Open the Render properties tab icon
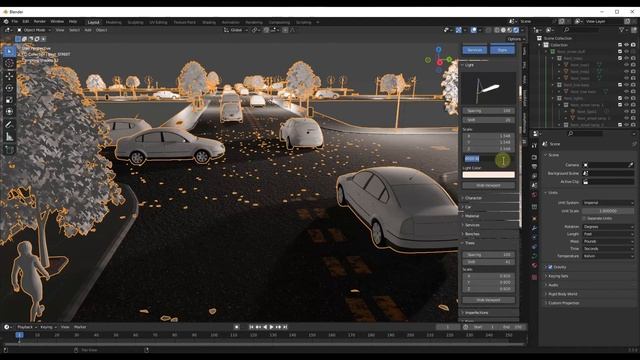Image resolution: width=640 pixels, height=360 pixels. [534, 157]
